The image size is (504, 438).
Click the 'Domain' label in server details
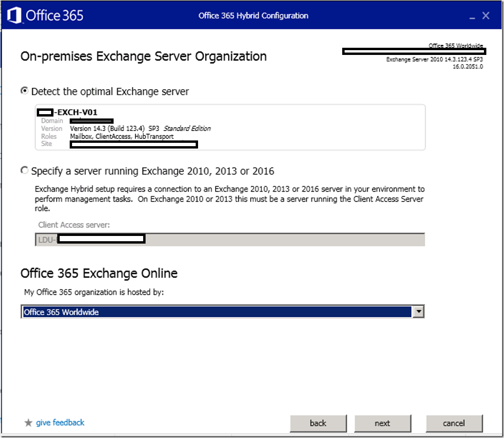pos(52,120)
